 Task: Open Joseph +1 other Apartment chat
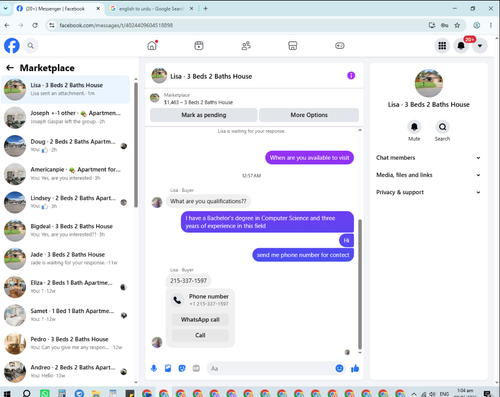click(x=66, y=117)
